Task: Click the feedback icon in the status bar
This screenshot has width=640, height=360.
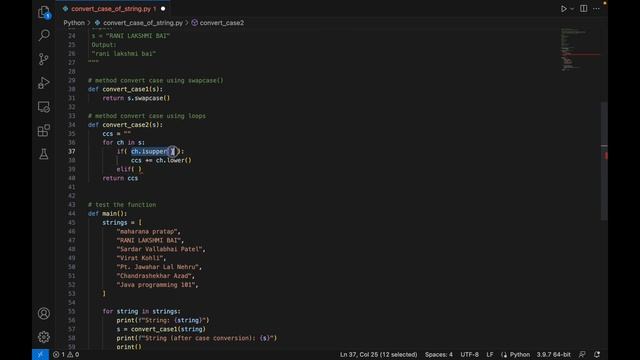Action: tap(582, 355)
